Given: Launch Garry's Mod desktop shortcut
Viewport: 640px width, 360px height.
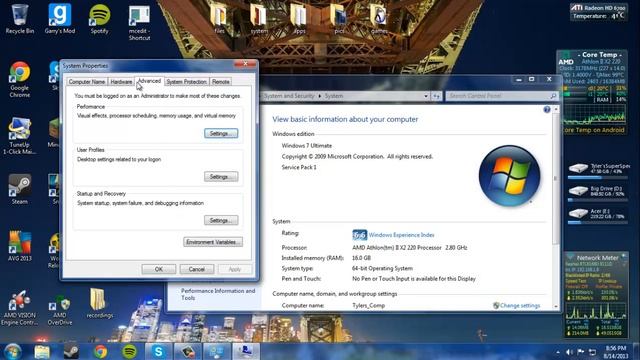Looking at the screenshot, I should (x=60, y=18).
